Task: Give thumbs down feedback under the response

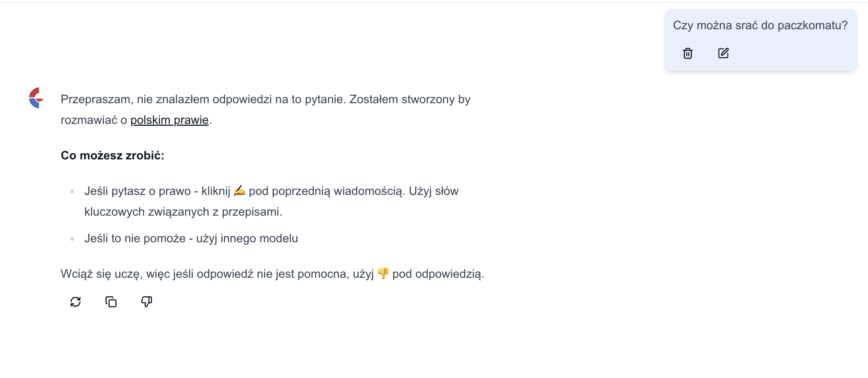Action: (147, 302)
